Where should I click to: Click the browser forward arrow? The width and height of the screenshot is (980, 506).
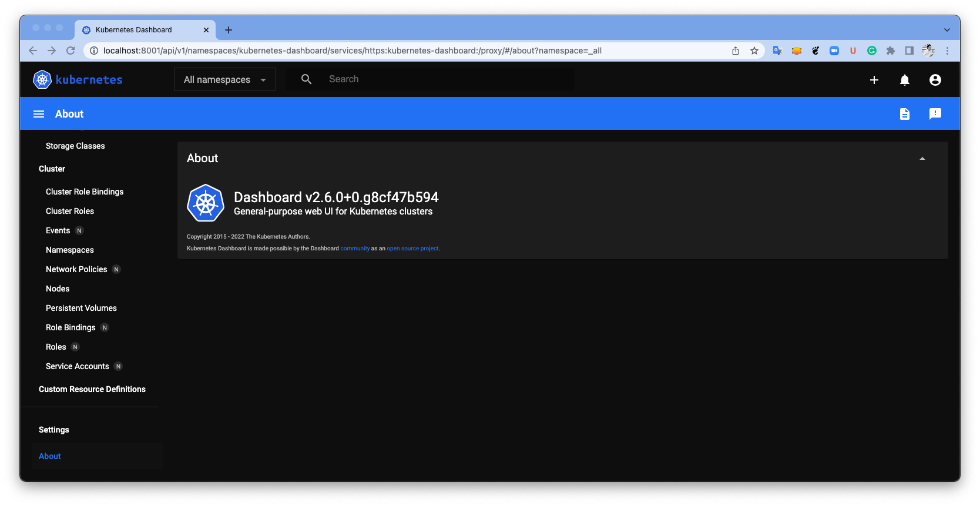[x=52, y=51]
